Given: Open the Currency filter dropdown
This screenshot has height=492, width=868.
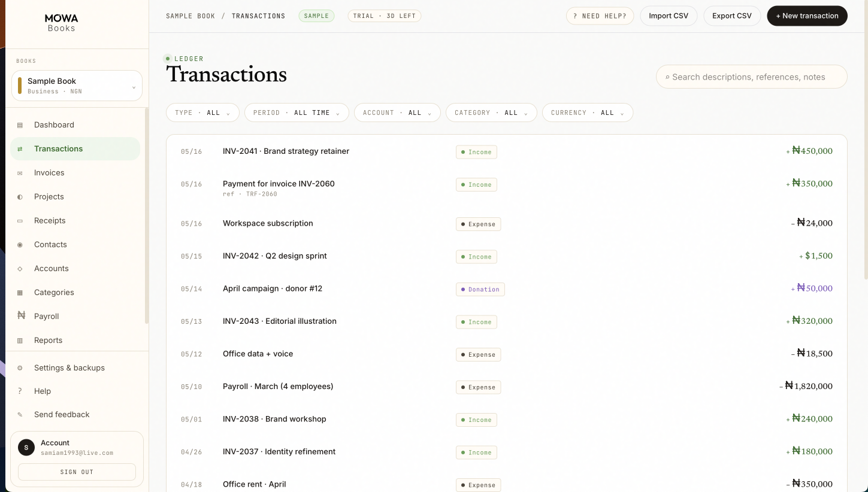Looking at the screenshot, I should (588, 113).
